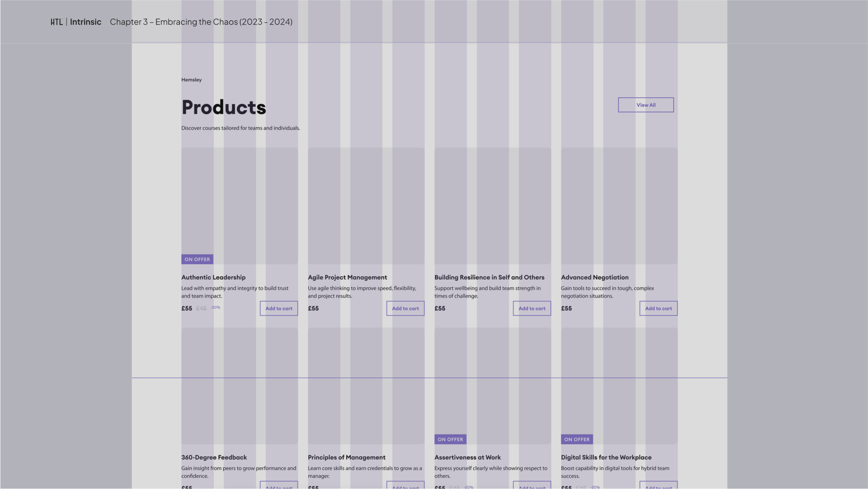
Task: Click ON OFFER badge on Assertiveness at Work
Action: click(x=450, y=440)
